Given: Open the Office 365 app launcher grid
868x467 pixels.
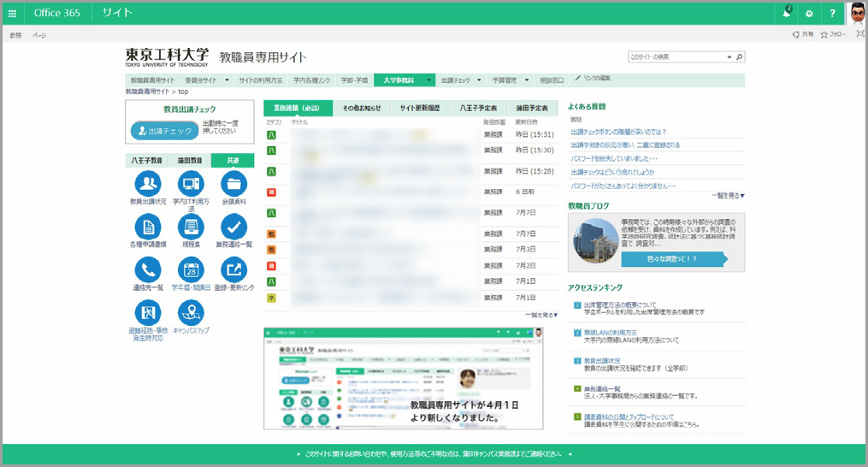Looking at the screenshot, I should click(12, 14).
